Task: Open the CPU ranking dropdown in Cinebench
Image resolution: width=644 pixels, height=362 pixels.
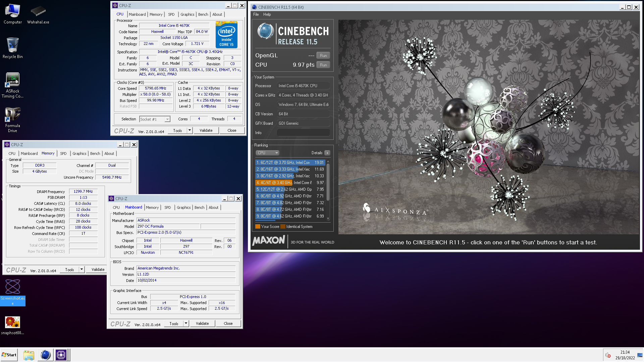Action: [x=267, y=153]
